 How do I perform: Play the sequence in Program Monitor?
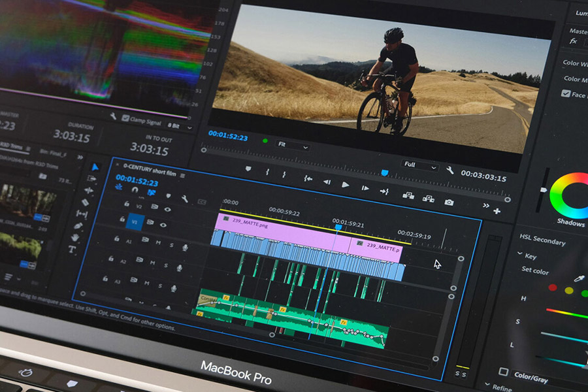[x=346, y=184]
